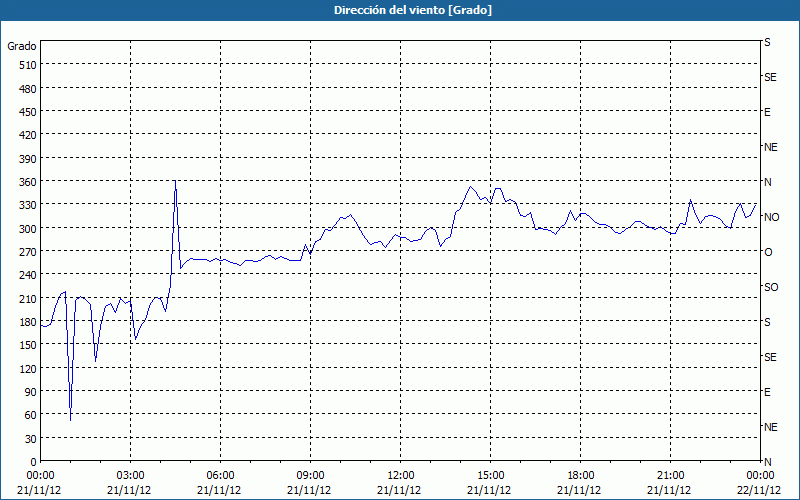Image resolution: width=800 pixels, height=500 pixels.
Task: Select the 'SE' compass label beside the 120 gridline
Action: point(770,357)
